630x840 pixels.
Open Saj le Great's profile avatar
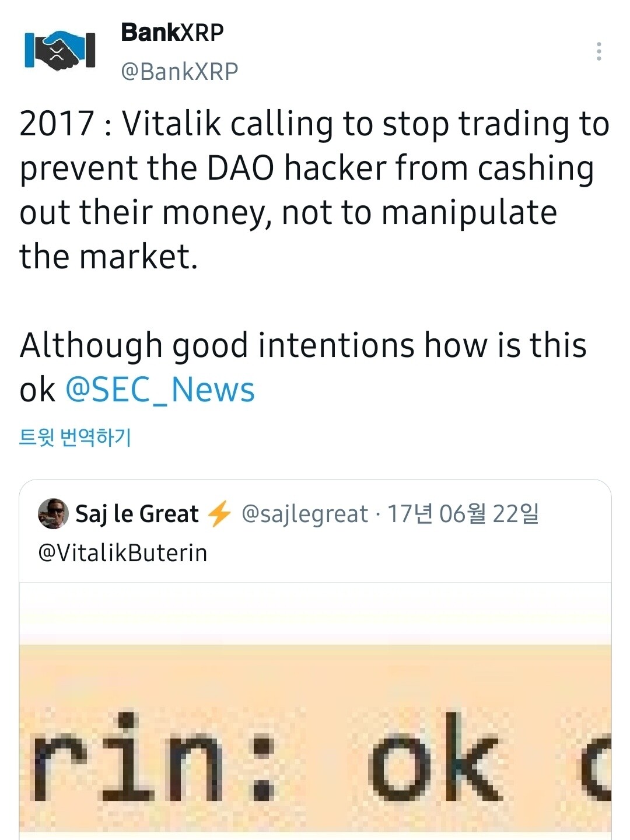(x=53, y=514)
